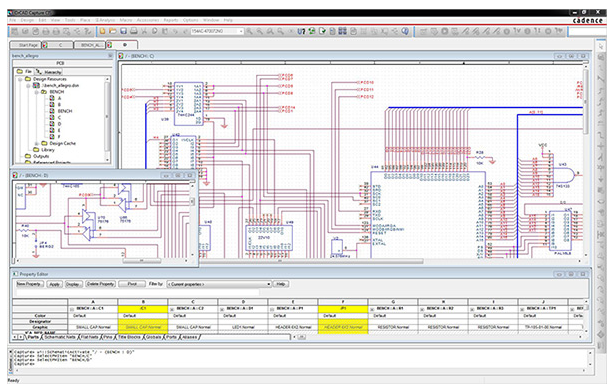Toggle the expand box beside BENCH:A:D1 header
Image resolution: width=616 pixels, height=389 pixels.
tap(222, 309)
